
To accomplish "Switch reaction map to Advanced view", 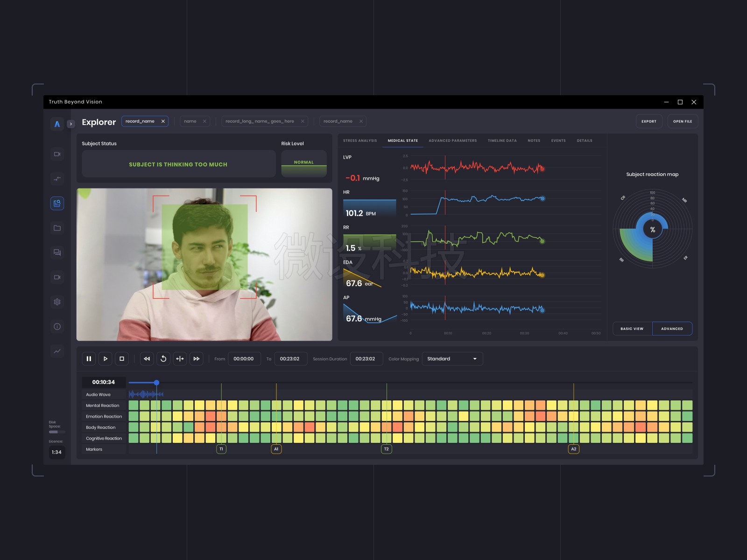I will (x=672, y=329).
